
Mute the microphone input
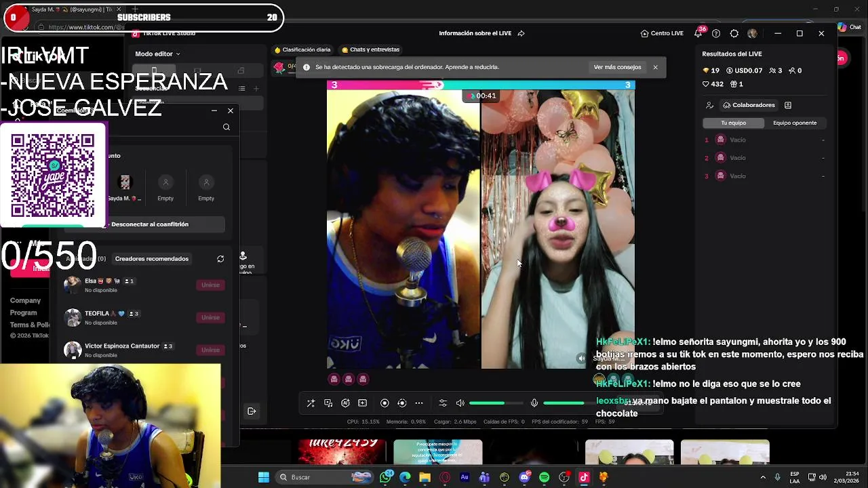coord(534,403)
